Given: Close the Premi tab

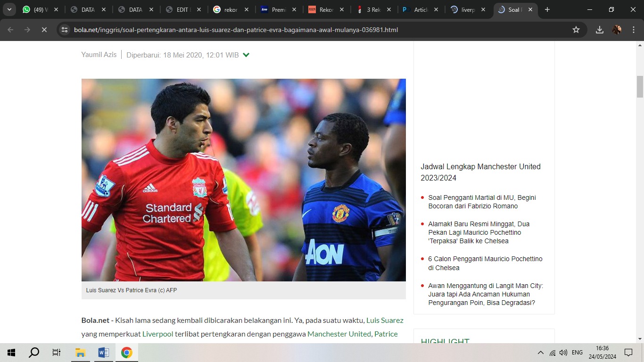Looking at the screenshot, I should click(294, 9).
